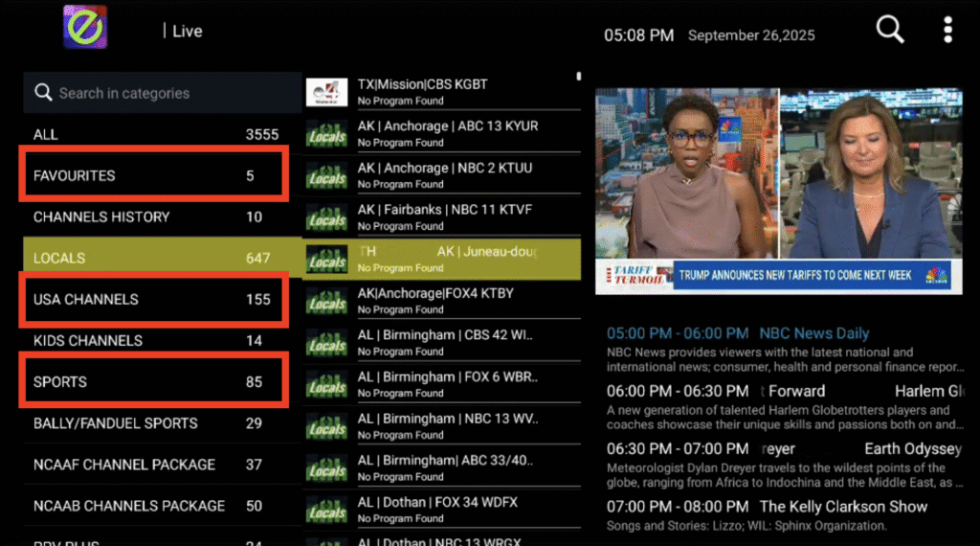Viewport: 980px width, 546px height.
Task: Play AL | Dothan | FOX 34 WDFX
Action: point(442,511)
